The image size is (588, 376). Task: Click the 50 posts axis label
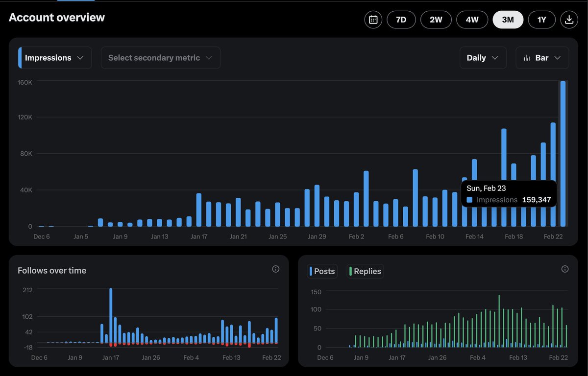tap(318, 329)
